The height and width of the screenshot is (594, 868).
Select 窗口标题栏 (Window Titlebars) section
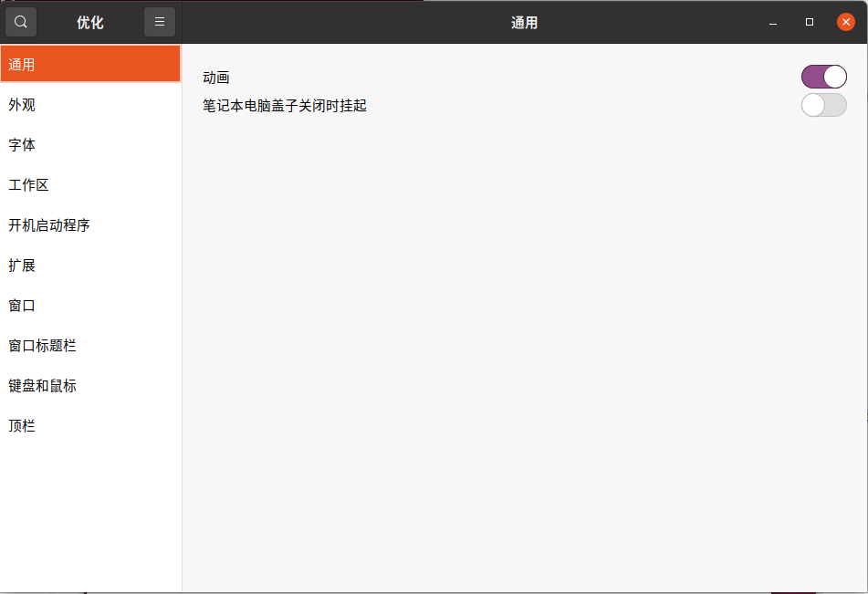click(x=42, y=345)
